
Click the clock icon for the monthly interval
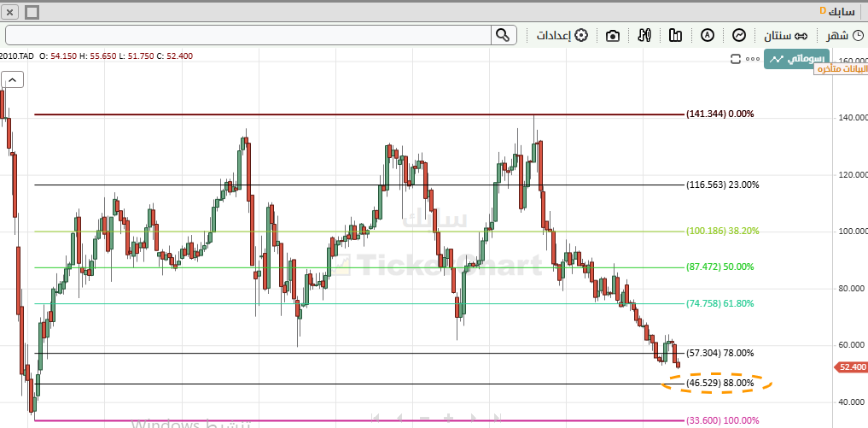[857, 35]
